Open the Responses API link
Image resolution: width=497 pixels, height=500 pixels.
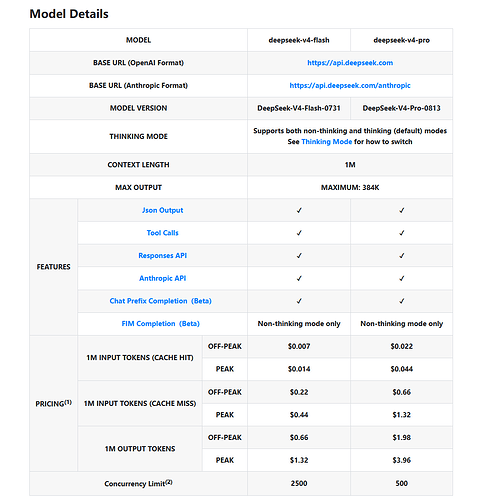click(162, 256)
